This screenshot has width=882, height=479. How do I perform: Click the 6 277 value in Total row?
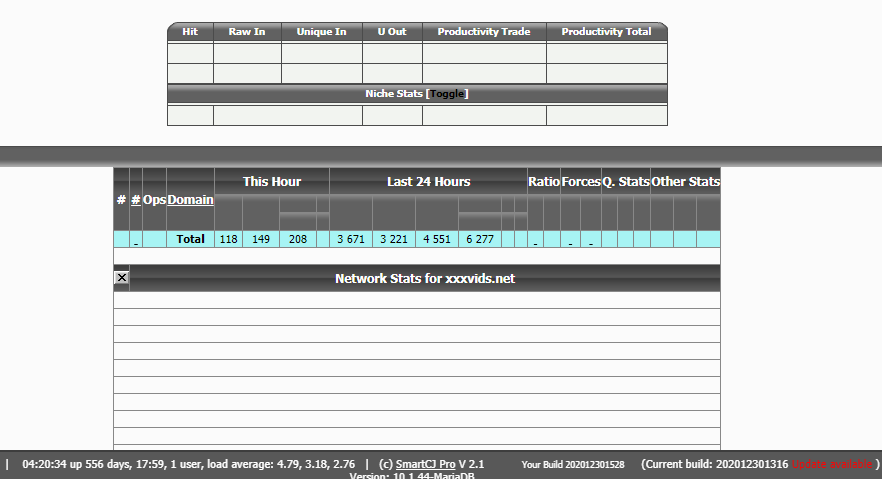tap(480, 239)
